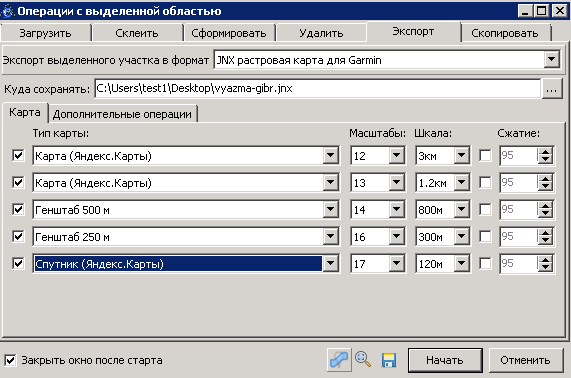This screenshot has width=571, height=378.
Task: Open the Шкала dropdown showing 1.2км
Action: 461,182
